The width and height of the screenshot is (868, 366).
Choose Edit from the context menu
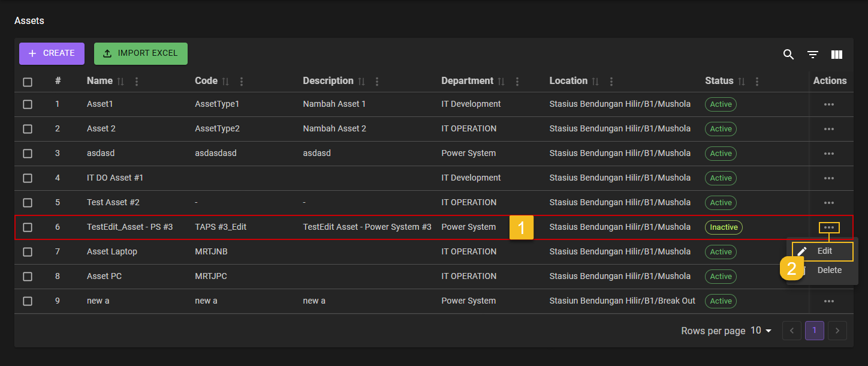[824, 251]
